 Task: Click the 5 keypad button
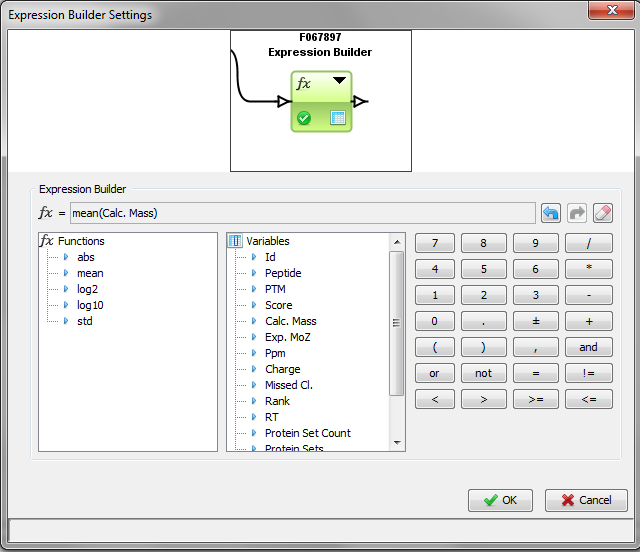click(484, 269)
